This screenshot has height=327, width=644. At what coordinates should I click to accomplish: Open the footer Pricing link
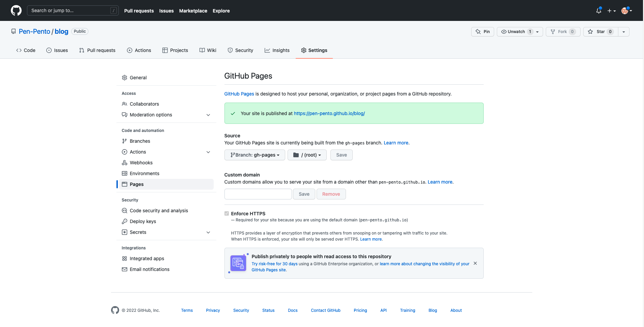click(360, 310)
